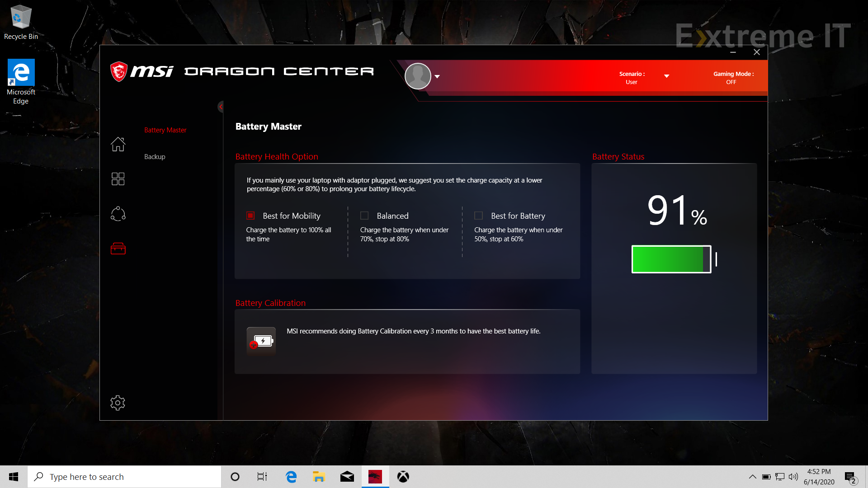
Task: Open the Windows Start menu
Action: (14, 477)
